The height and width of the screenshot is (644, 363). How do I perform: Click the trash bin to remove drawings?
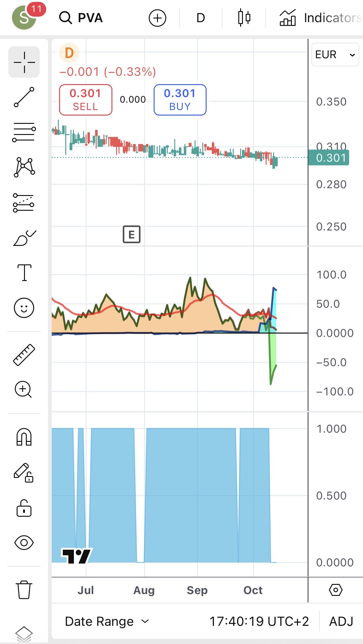pyautogui.click(x=24, y=589)
